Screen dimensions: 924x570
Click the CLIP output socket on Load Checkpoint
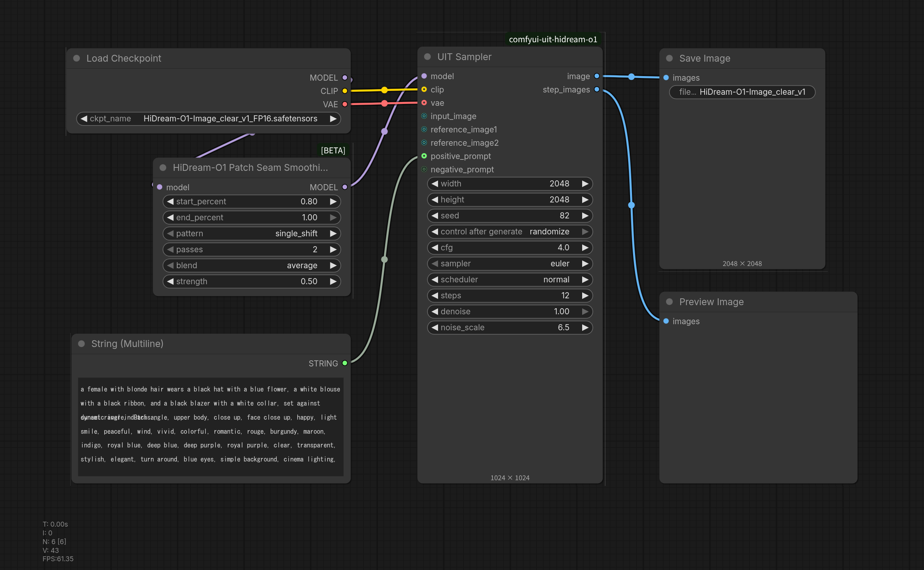click(345, 91)
